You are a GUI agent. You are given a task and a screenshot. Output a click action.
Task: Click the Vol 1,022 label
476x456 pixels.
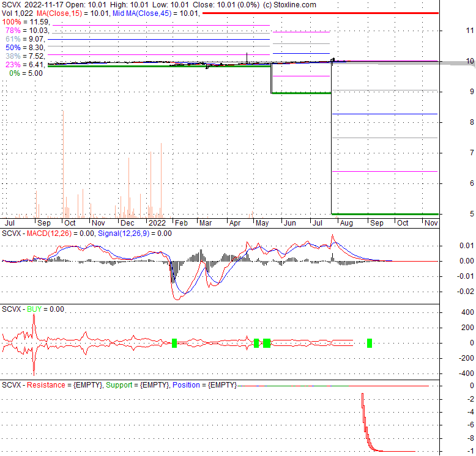(x=17, y=13)
